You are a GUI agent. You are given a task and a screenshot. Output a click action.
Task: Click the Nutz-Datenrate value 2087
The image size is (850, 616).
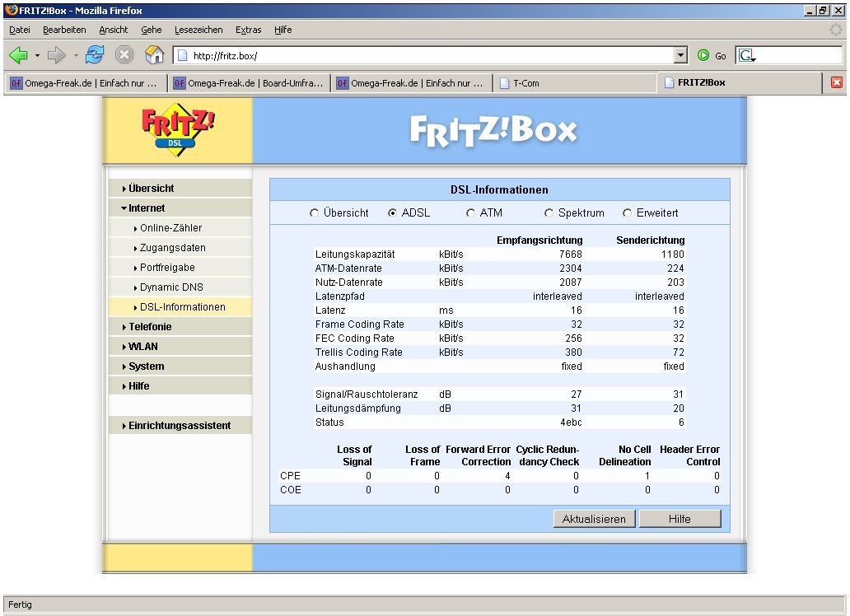point(570,282)
